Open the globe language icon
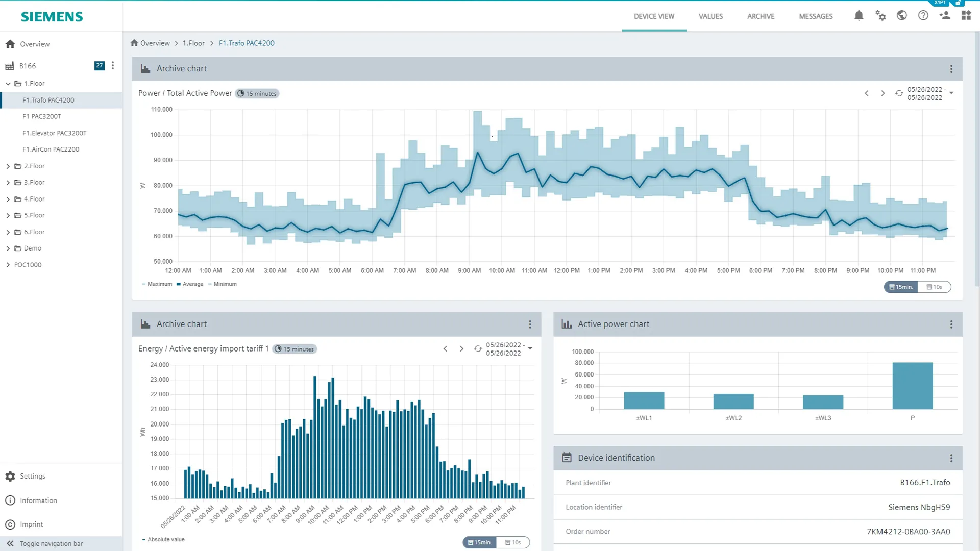The height and width of the screenshot is (551, 980). (x=902, y=16)
